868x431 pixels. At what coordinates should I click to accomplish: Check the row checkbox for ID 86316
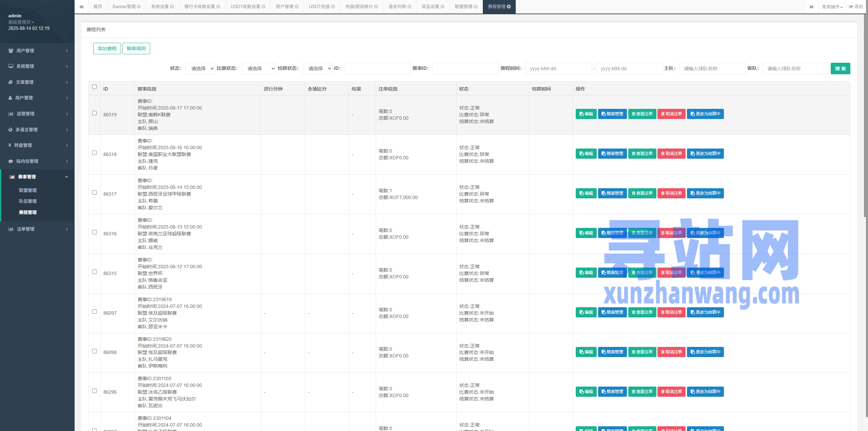95,232
